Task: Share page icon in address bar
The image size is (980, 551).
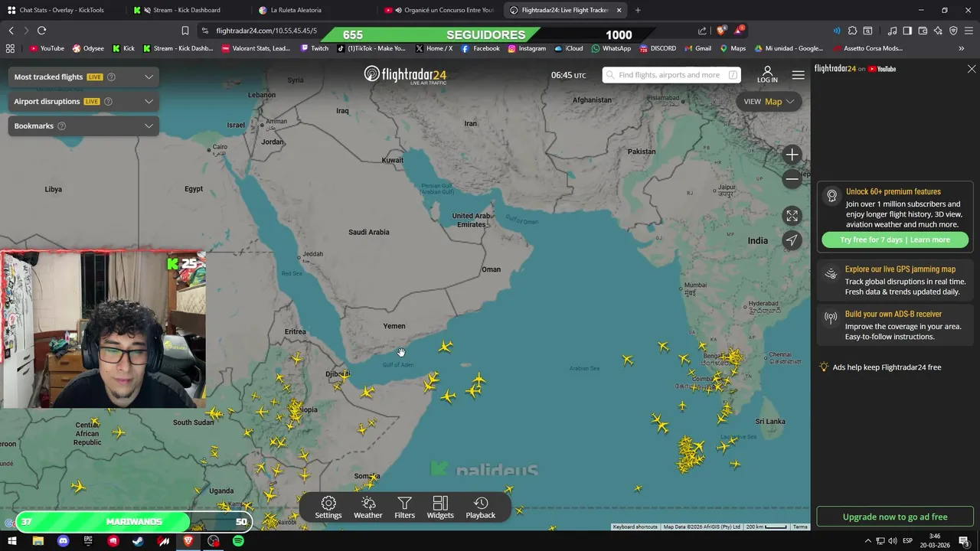Action: point(702,31)
